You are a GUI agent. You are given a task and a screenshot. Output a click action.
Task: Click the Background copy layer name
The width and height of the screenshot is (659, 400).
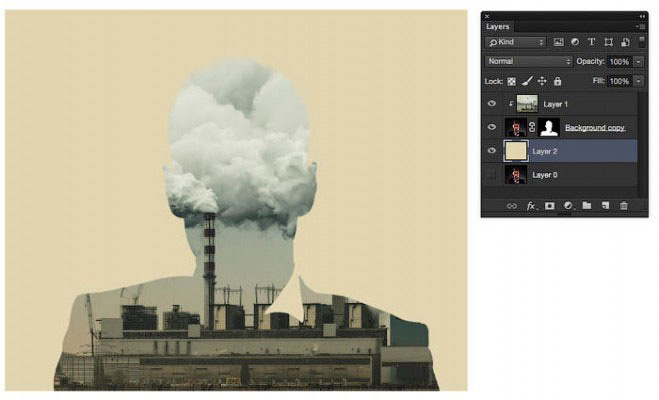click(x=595, y=128)
